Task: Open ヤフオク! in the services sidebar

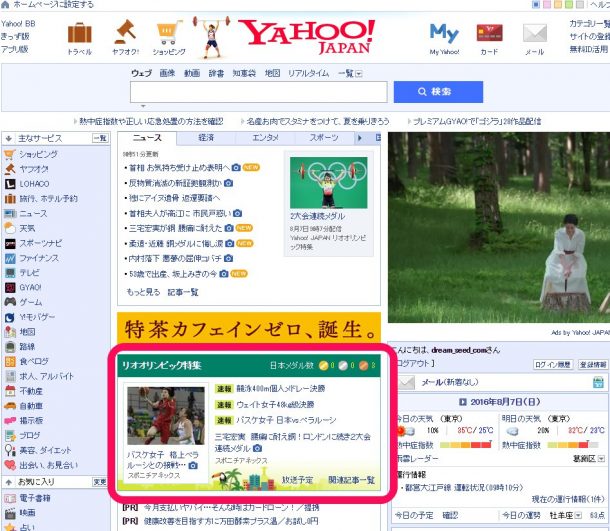Action: click(34, 169)
